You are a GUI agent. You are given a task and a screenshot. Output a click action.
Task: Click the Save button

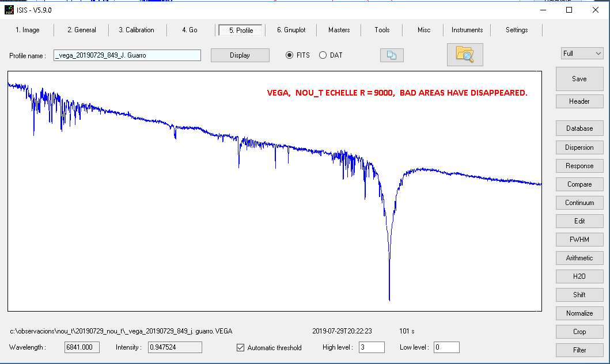coord(579,79)
